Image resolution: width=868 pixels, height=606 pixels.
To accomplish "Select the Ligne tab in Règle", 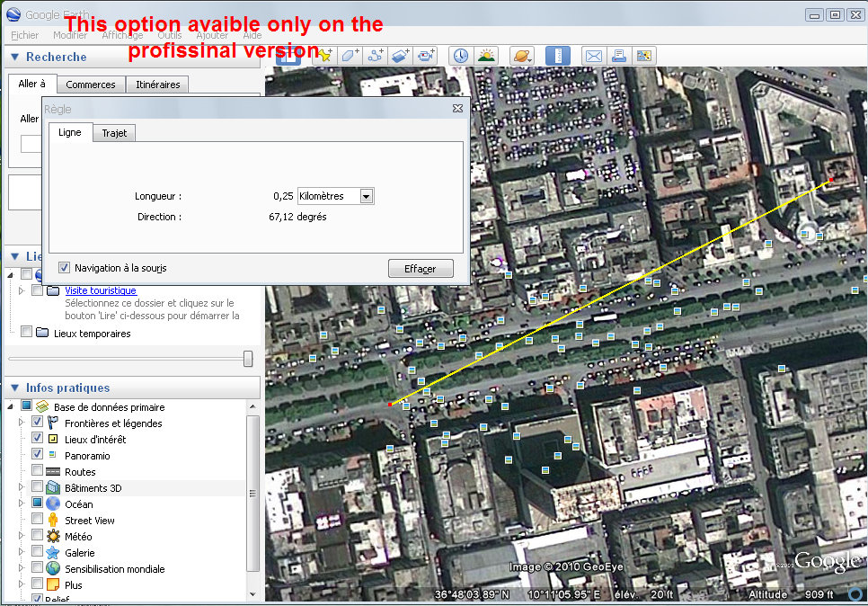I will point(70,132).
